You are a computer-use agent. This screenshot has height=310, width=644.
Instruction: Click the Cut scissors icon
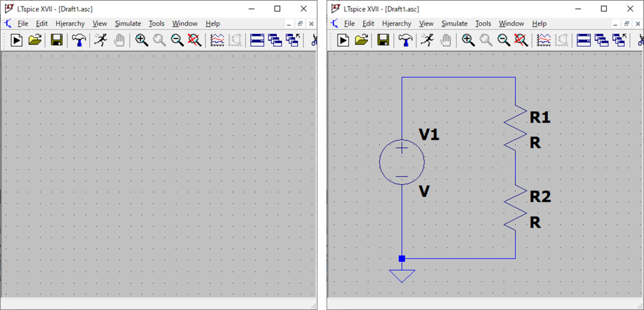coord(313,40)
